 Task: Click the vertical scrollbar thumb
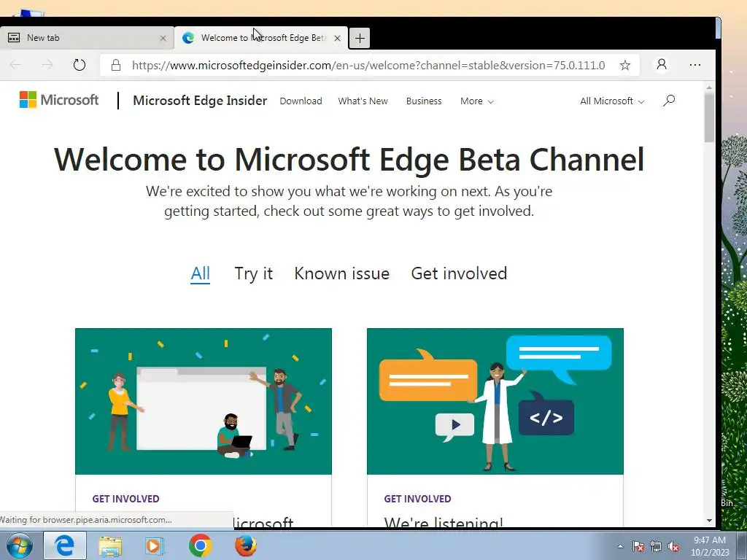pos(709,117)
